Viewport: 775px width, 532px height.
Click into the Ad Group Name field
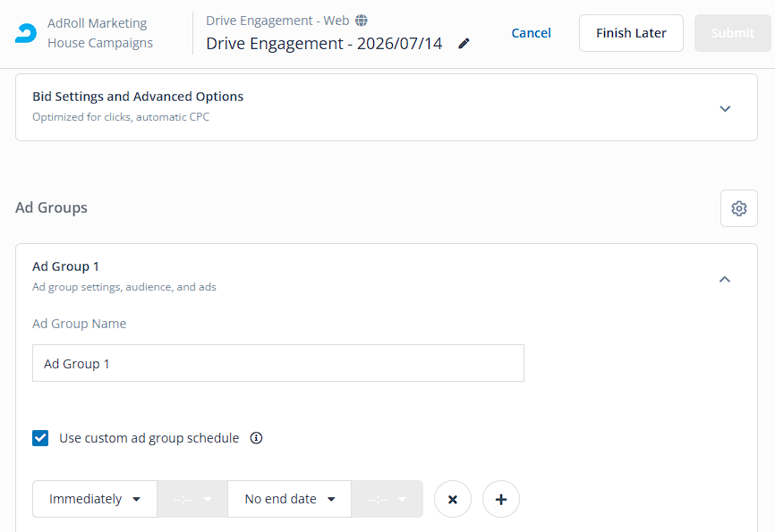277,363
